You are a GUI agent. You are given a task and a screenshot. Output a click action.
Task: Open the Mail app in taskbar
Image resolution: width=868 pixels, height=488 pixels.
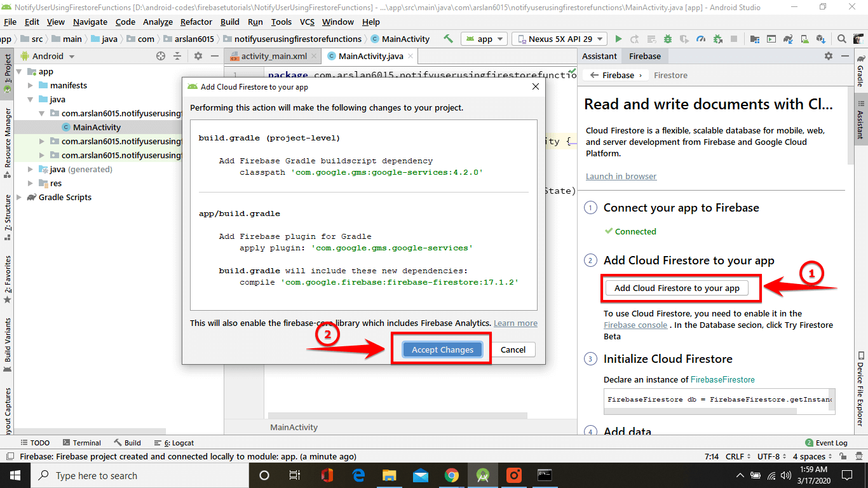pyautogui.click(x=420, y=475)
